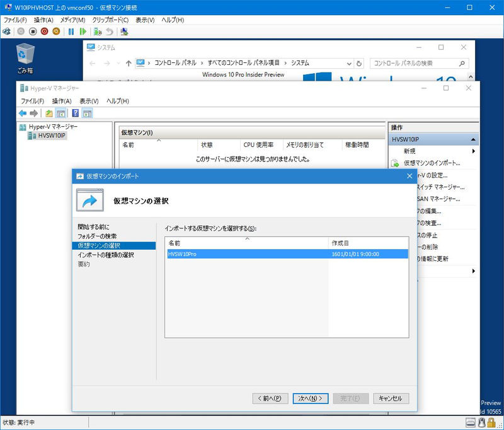Image resolution: width=504 pixels, height=430 pixels.
Task: Click the keyboard icon in VM connection status bar
Action: click(470, 422)
